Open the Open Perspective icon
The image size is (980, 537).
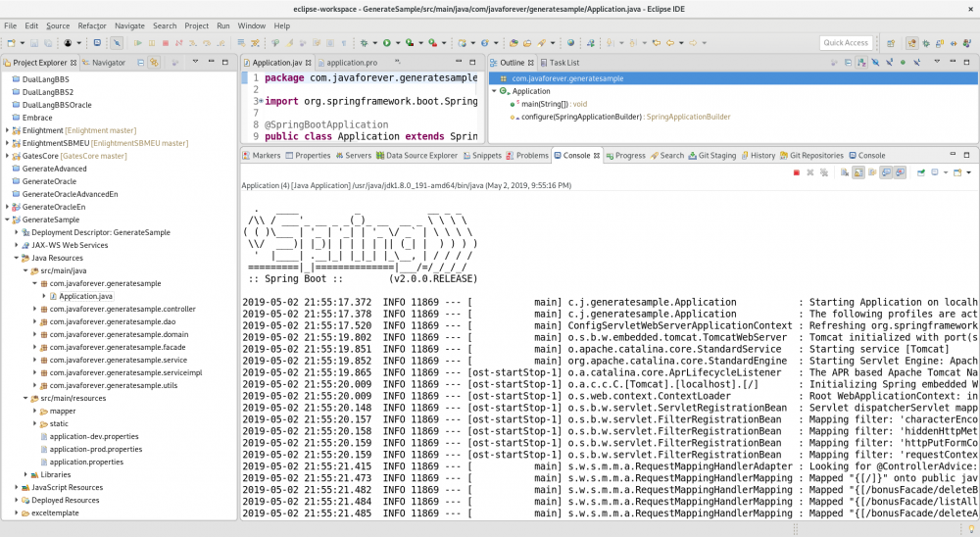(890, 43)
